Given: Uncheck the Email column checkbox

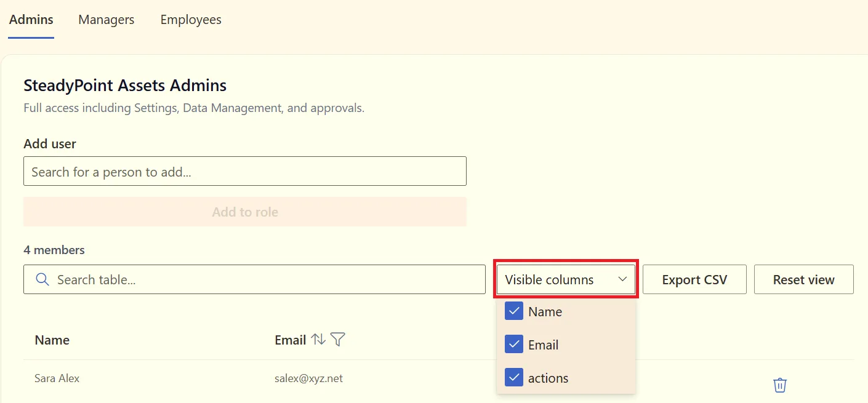Looking at the screenshot, I should [514, 345].
